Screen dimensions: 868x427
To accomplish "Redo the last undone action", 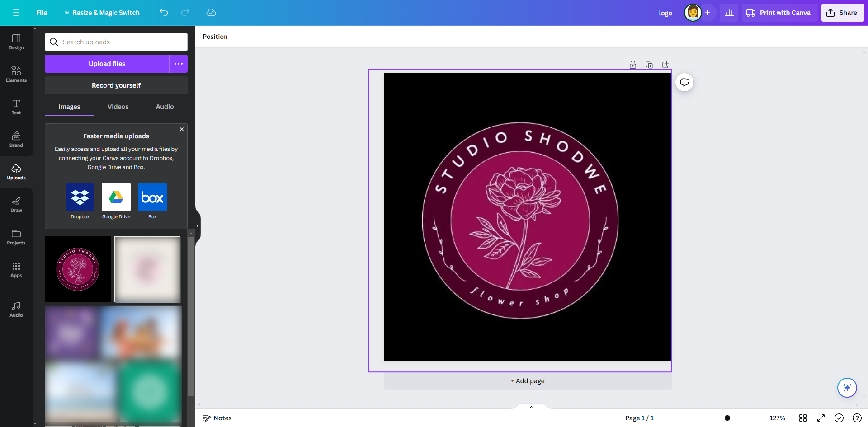I will [x=185, y=13].
